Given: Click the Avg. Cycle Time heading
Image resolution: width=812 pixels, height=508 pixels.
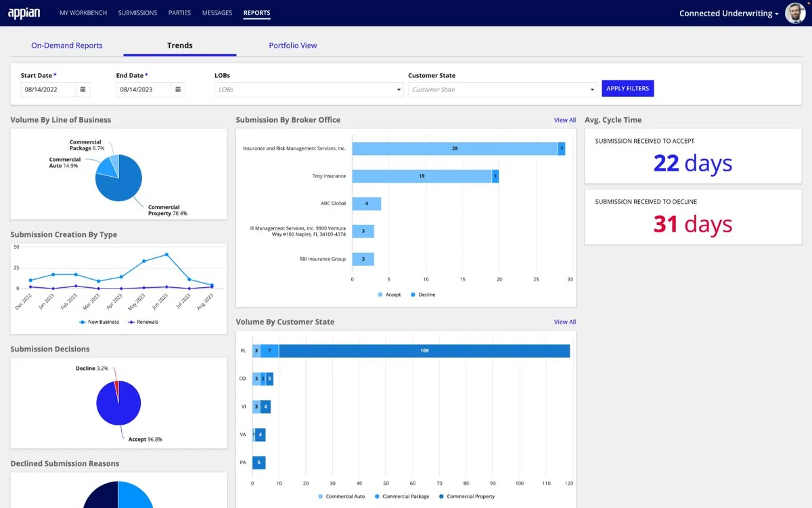Looking at the screenshot, I should pyautogui.click(x=613, y=120).
